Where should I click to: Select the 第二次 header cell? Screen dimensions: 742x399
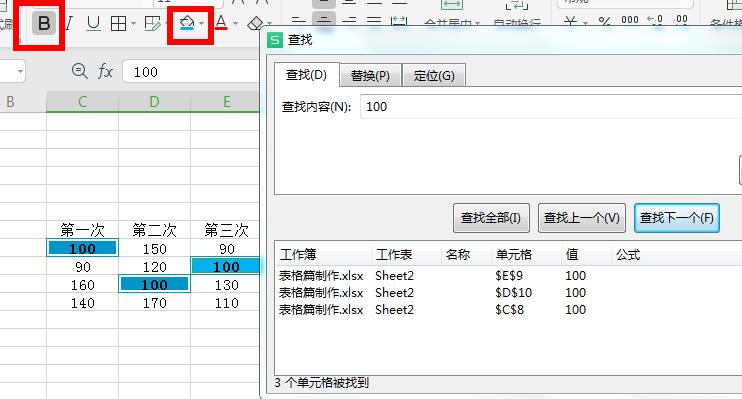click(x=154, y=231)
